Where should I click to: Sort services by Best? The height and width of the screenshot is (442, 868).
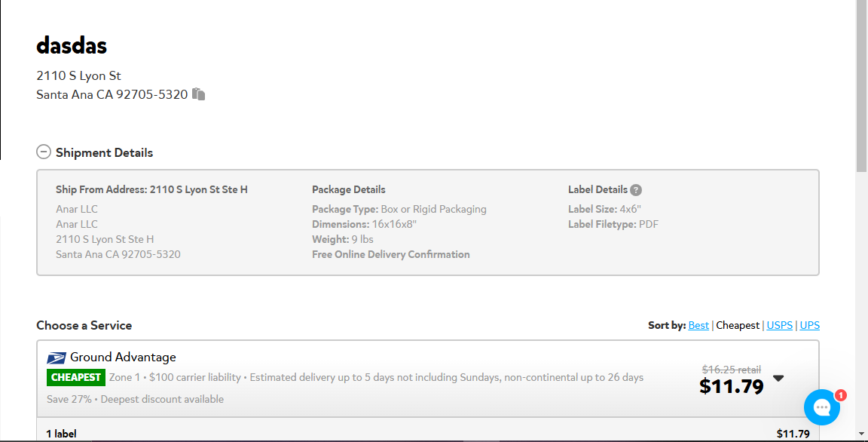point(698,326)
